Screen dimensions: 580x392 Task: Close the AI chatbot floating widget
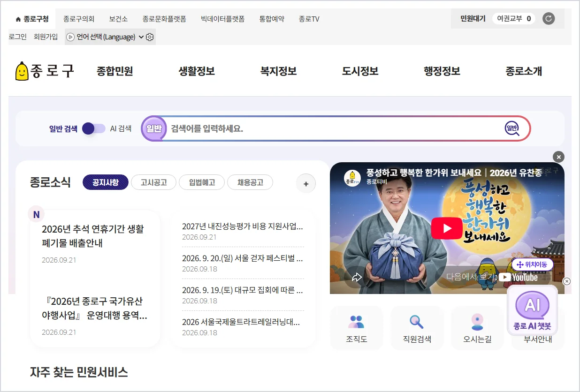566,281
